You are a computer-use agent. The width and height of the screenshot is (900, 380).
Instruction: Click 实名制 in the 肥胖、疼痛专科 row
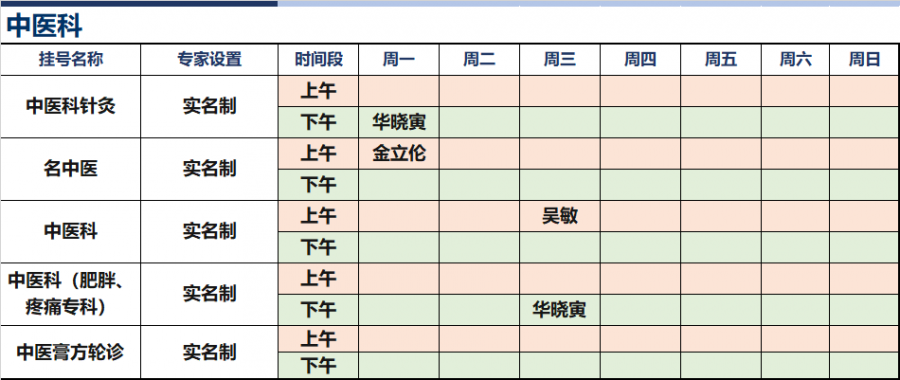click(x=210, y=294)
